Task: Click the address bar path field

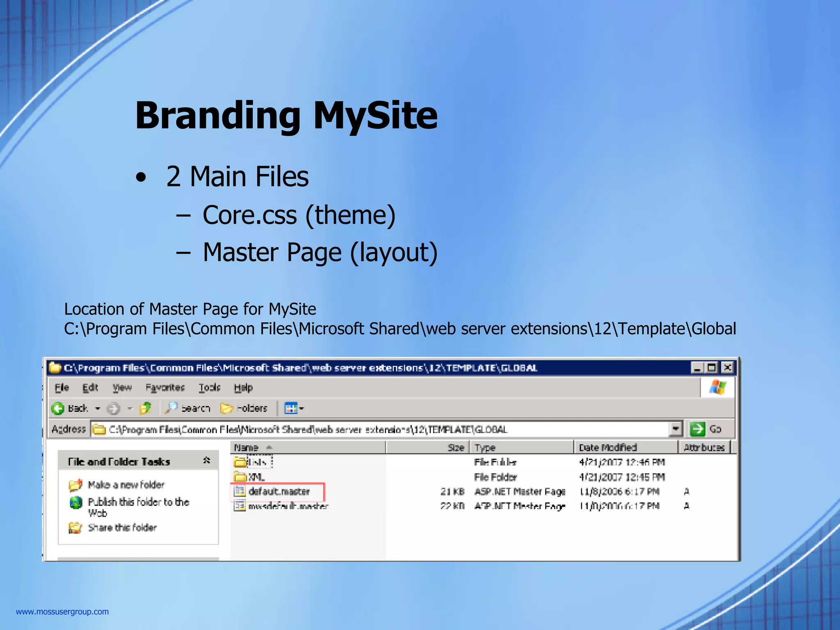Action: pyautogui.click(x=379, y=429)
